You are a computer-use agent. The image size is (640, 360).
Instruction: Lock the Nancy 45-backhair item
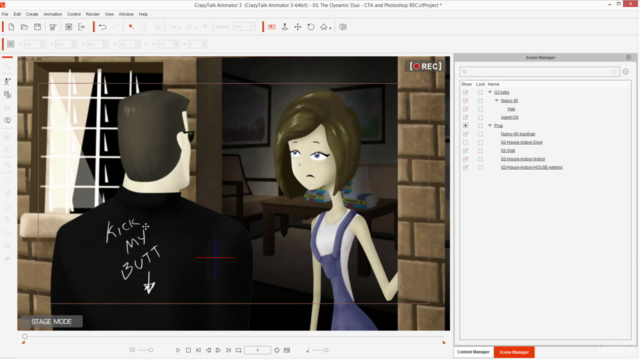point(480,134)
